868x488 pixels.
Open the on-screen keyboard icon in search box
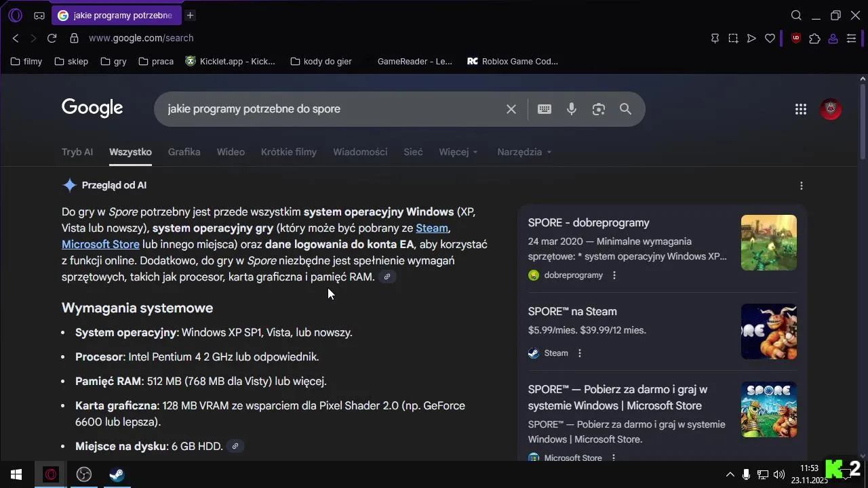click(x=545, y=109)
